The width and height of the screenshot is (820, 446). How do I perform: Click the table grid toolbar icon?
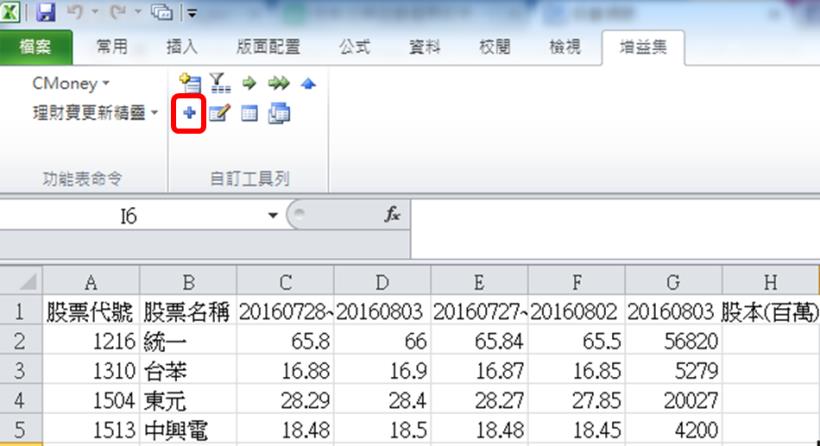[x=249, y=113]
